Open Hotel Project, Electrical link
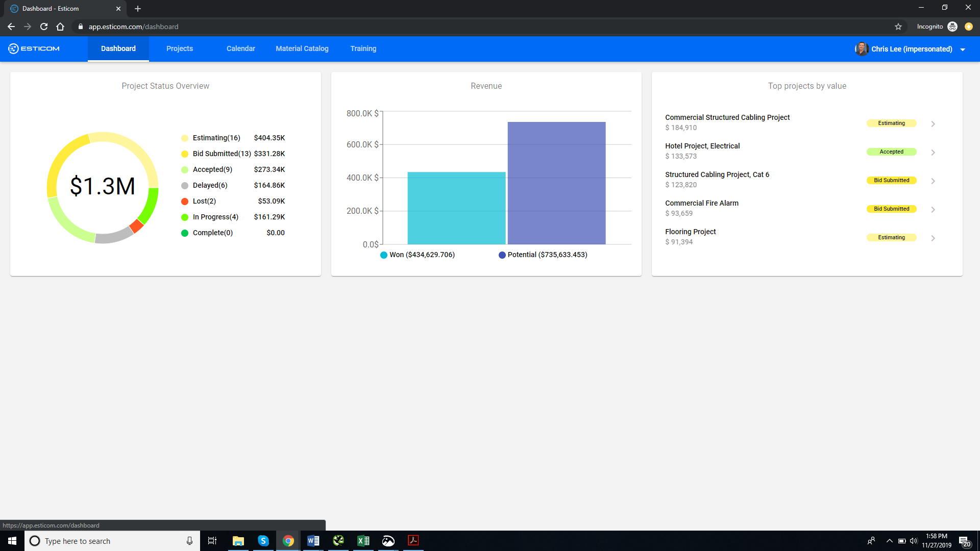 click(x=702, y=146)
